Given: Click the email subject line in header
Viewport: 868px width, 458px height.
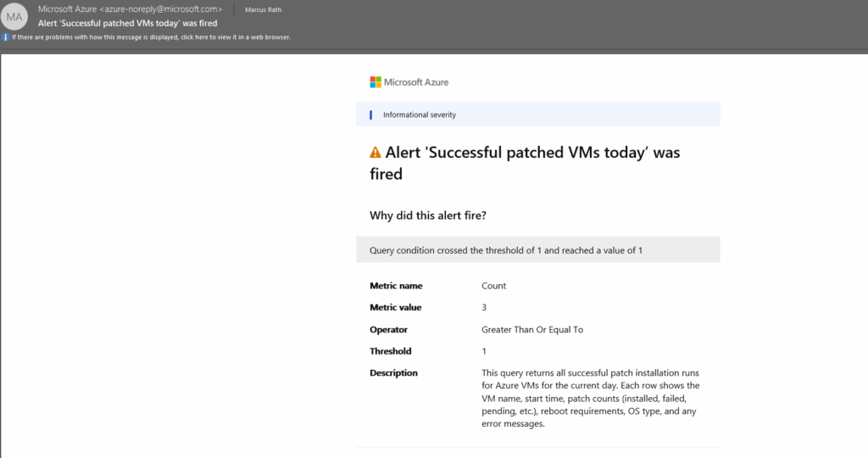Looking at the screenshot, I should pyautogui.click(x=127, y=23).
